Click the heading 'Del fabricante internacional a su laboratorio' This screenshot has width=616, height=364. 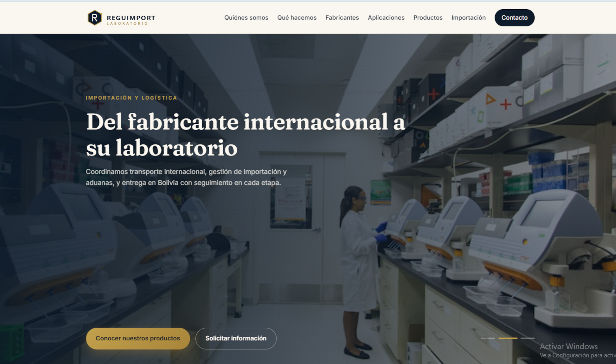tap(245, 135)
